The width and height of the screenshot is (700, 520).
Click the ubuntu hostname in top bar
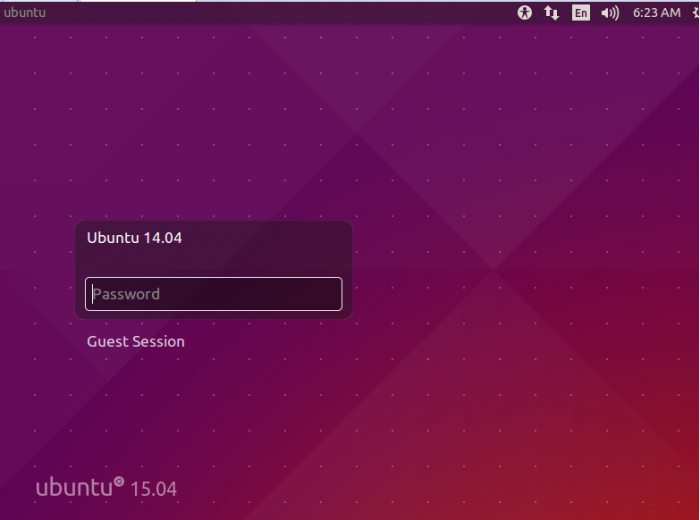[25, 12]
